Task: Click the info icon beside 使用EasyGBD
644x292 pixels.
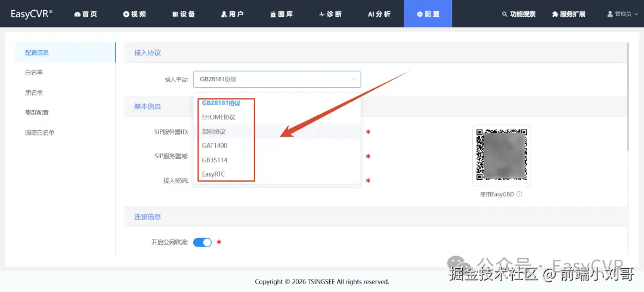Action: coord(519,194)
